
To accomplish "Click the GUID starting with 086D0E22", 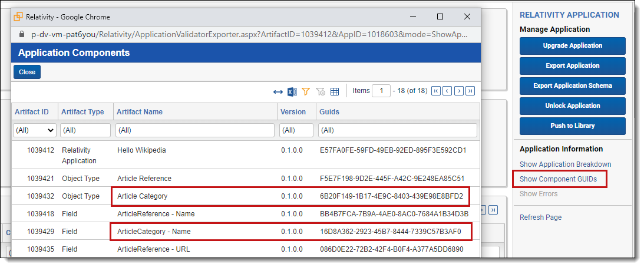I will click(x=391, y=249).
